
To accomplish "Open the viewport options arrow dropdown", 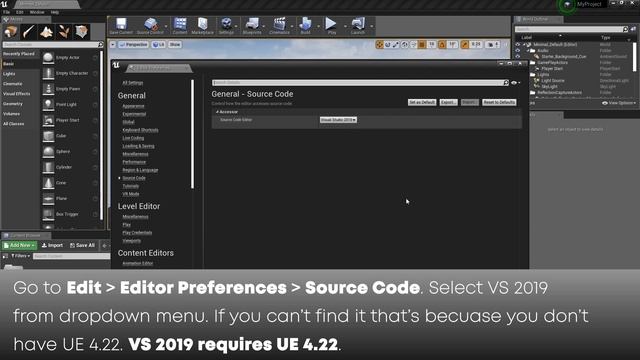I will point(113,44).
